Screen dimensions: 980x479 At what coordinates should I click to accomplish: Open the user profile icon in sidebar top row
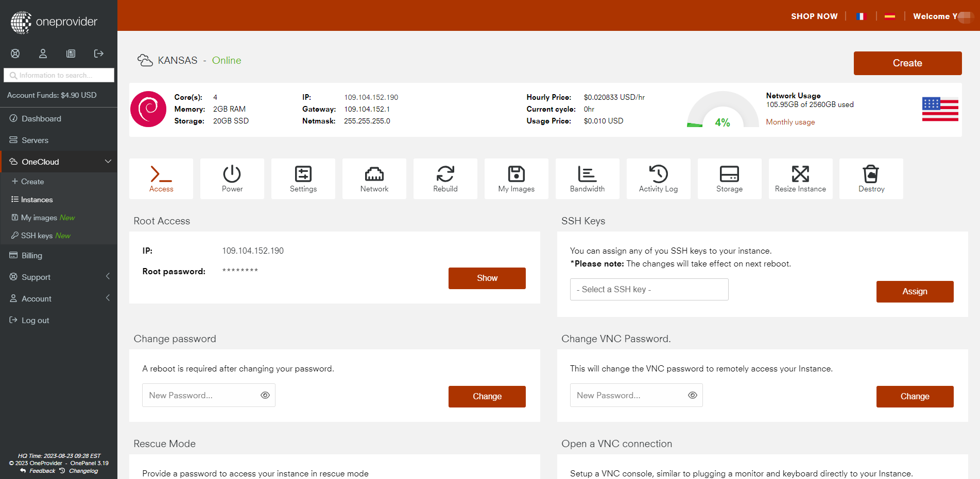click(x=43, y=54)
